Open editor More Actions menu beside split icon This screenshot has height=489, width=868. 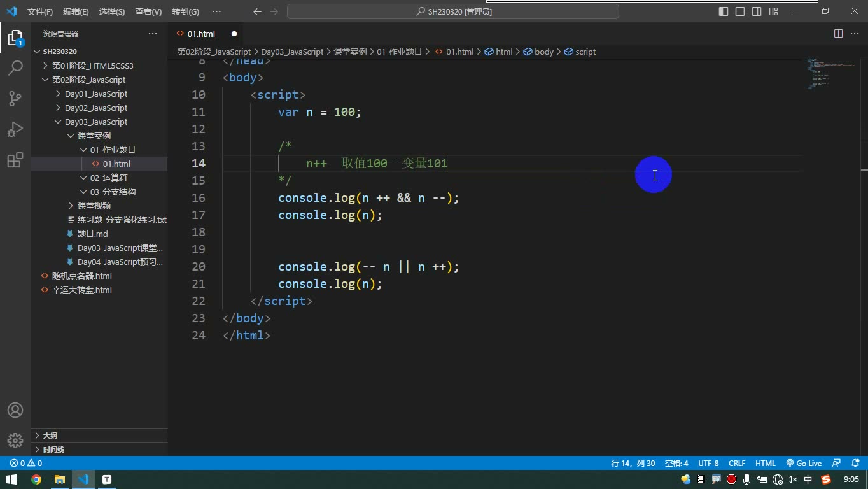(854, 34)
